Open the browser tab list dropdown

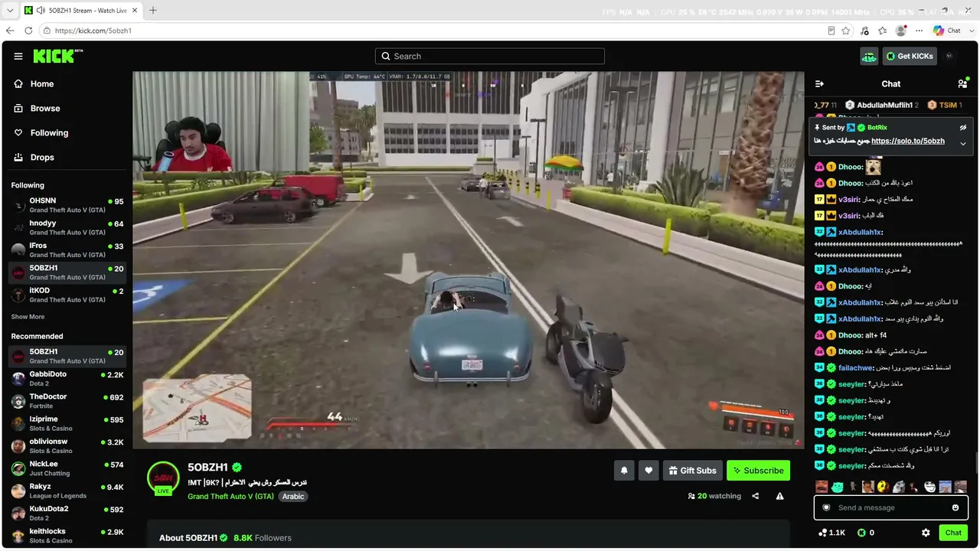tap(10, 11)
